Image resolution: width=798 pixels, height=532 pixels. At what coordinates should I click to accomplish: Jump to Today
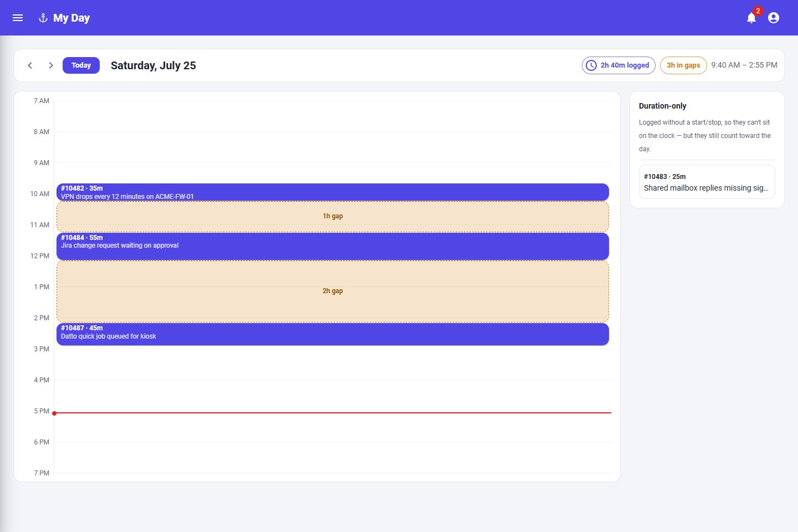coord(81,65)
